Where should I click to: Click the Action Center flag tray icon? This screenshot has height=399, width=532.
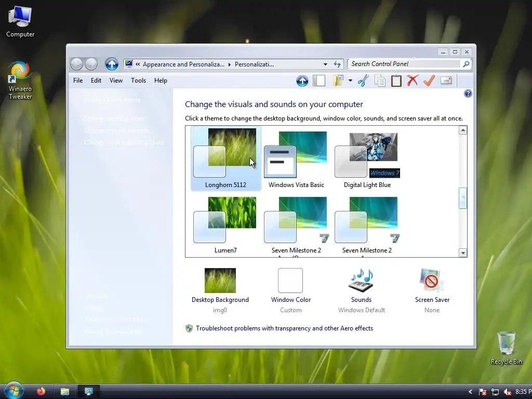[483, 392]
